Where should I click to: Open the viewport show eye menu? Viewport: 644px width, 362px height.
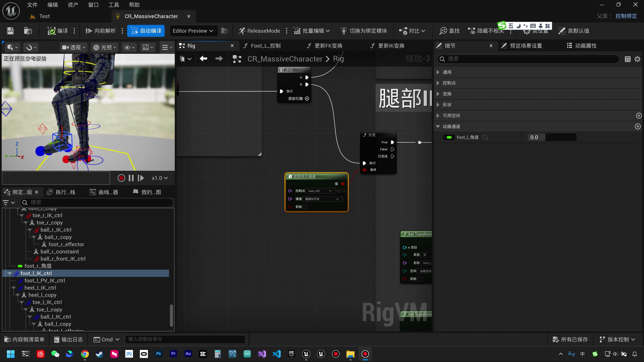coord(129,47)
